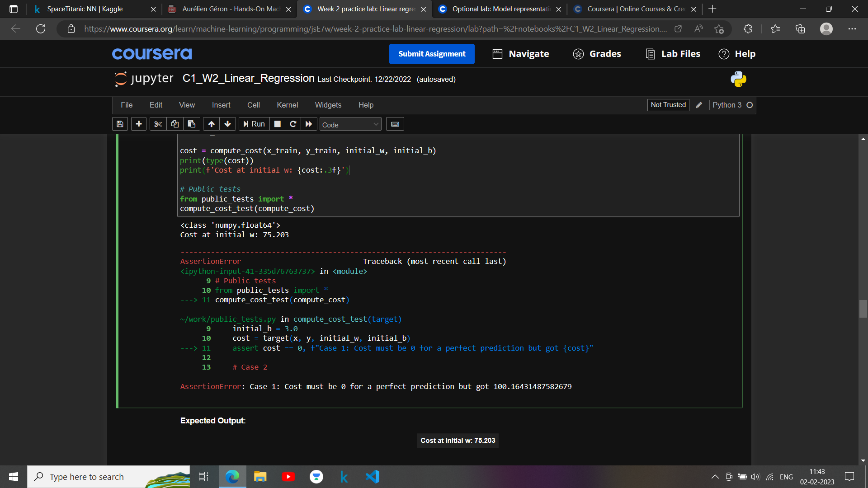868x488 pixels.
Task: Copy selected cells in the notebook toolbar
Action: pos(175,124)
